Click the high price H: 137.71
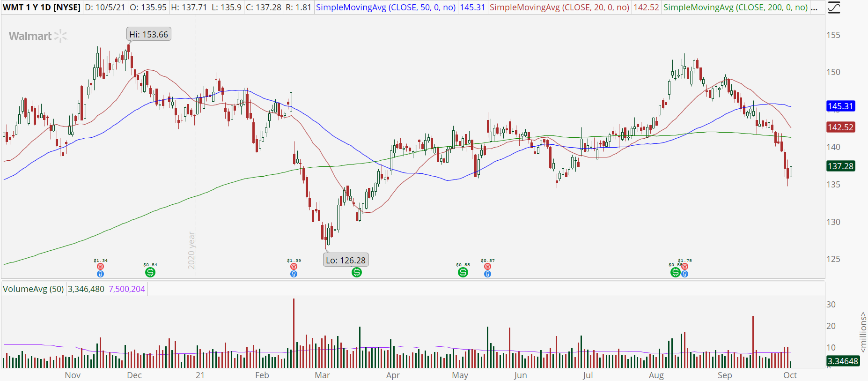 (x=189, y=7)
